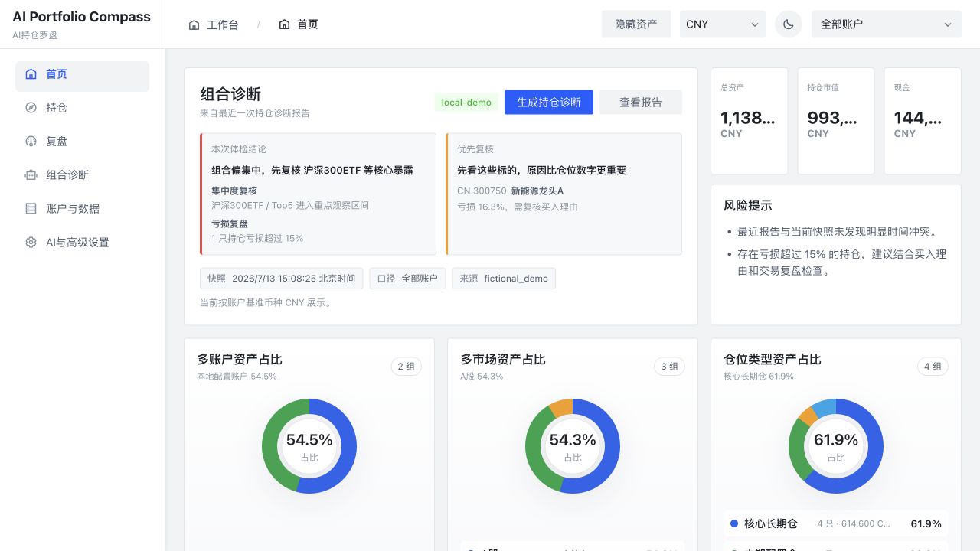
Task: Click the 多账户资产占比 card title
Action: pos(240,359)
